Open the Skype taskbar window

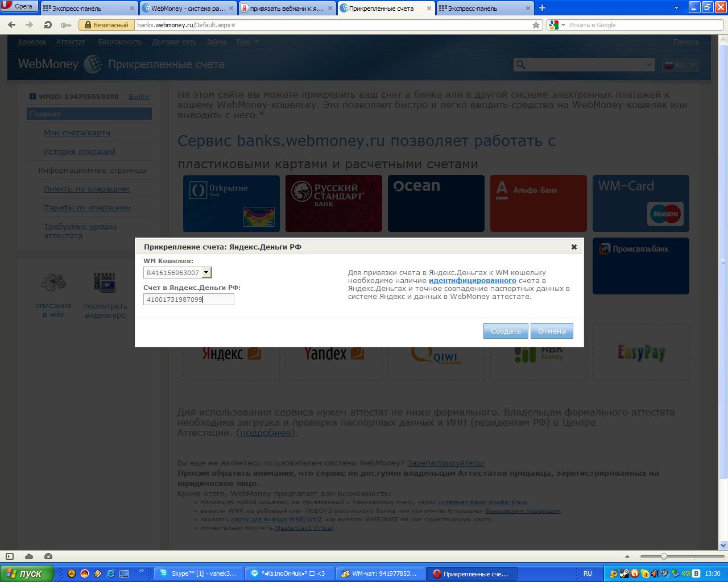point(199,573)
